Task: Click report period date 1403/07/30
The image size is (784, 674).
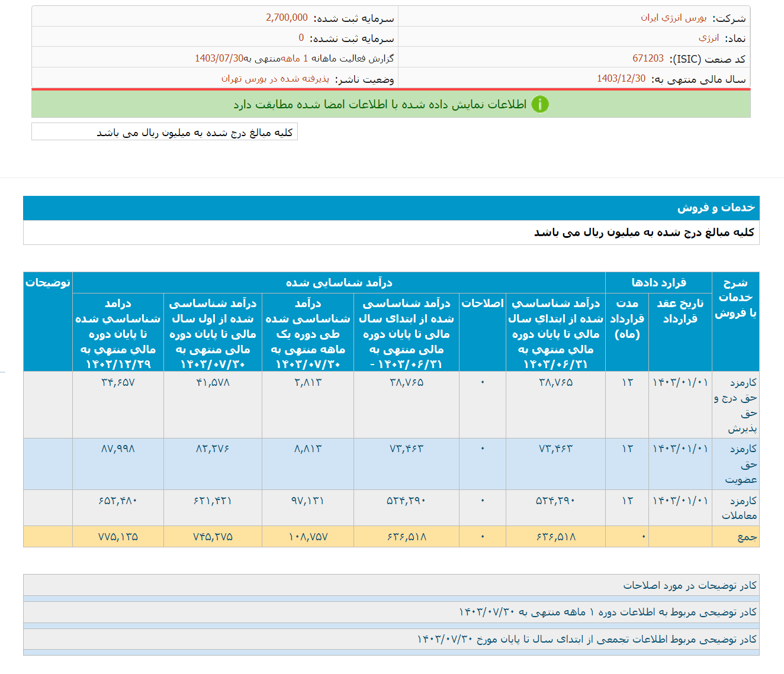Action: (219, 59)
